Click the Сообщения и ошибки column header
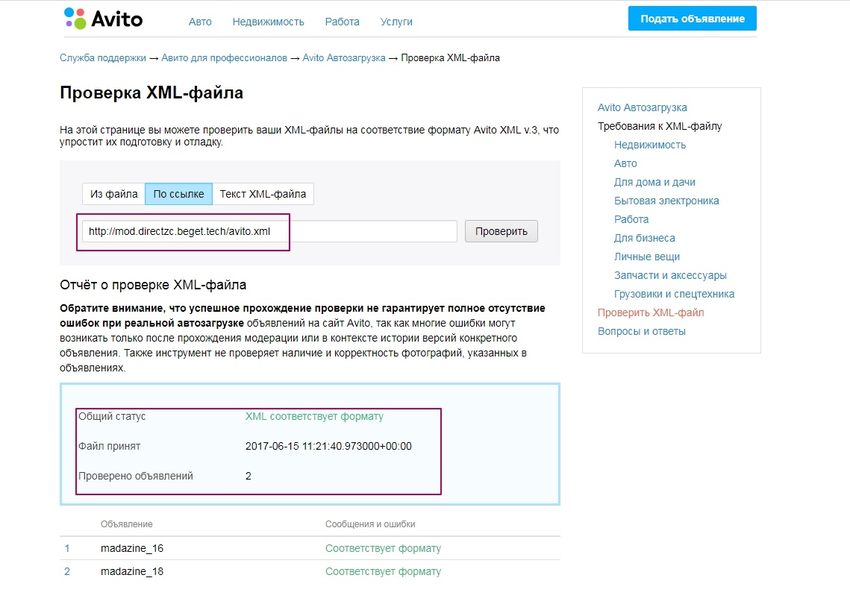850x616 pixels. (370, 524)
